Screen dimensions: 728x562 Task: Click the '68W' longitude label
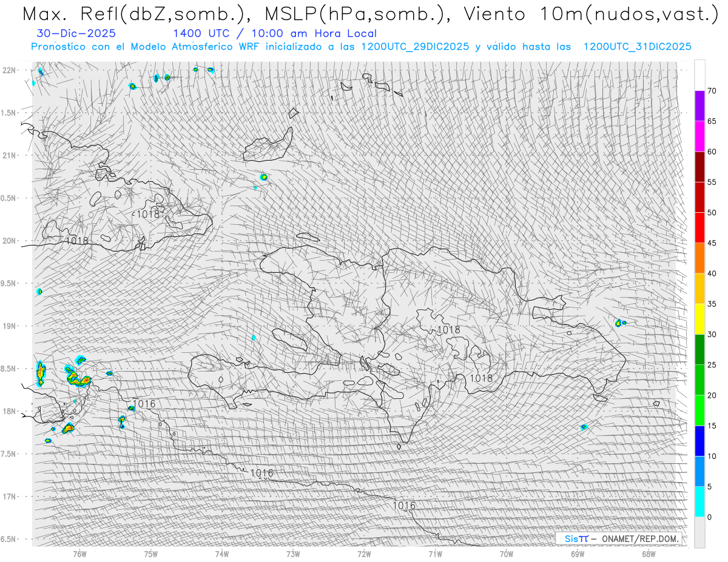pos(649,554)
